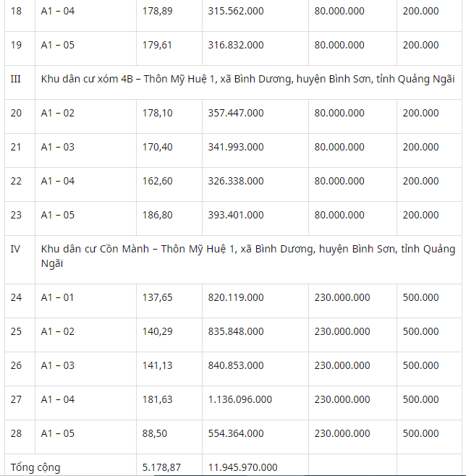Click the 393.401.000 starting price
The image size is (466, 476).
236,216
